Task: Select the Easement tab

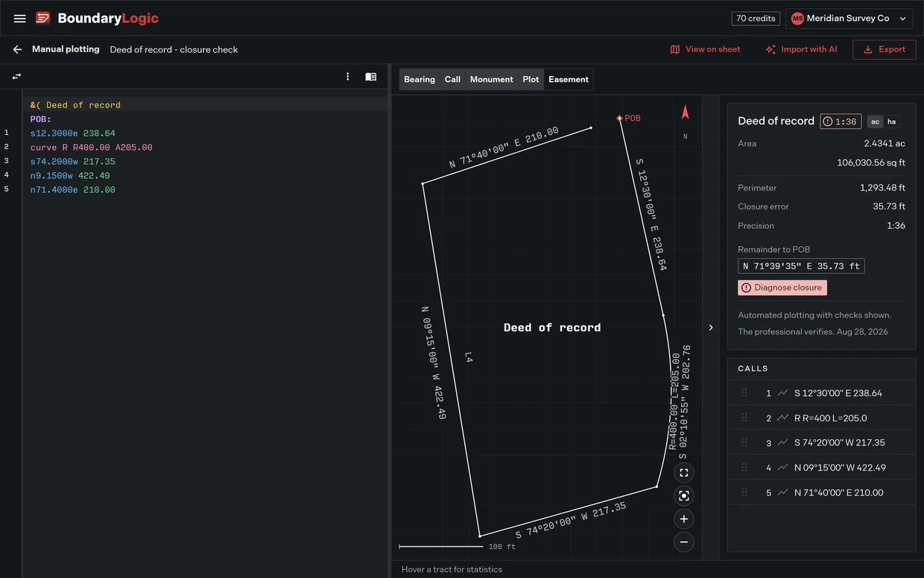Action: [569, 79]
